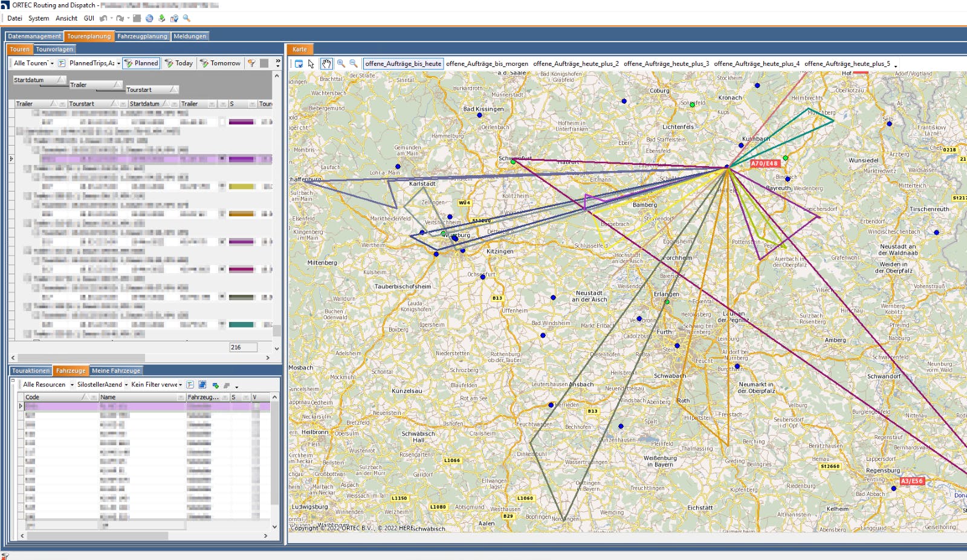Click the search magnifier in main toolbar

coord(187,18)
